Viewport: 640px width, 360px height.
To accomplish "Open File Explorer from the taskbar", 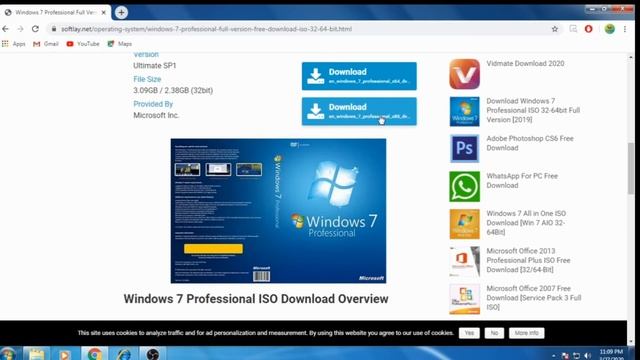I will pyautogui.click(x=36, y=353).
